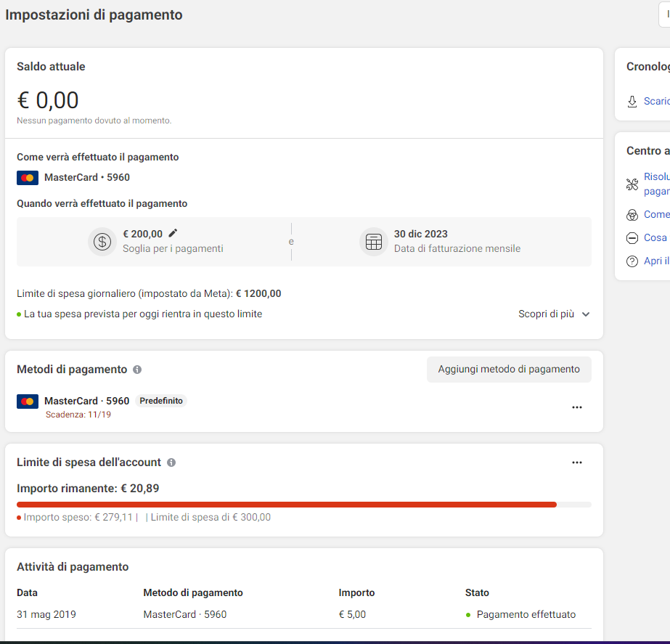
Task: Select the 'Predefinito' badge on MasterCard 5960
Action: (x=161, y=401)
